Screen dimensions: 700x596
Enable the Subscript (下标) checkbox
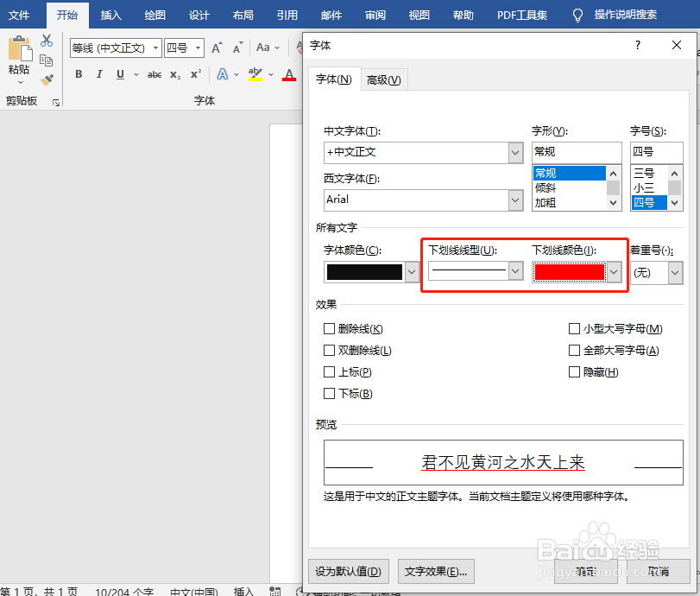[x=329, y=393]
